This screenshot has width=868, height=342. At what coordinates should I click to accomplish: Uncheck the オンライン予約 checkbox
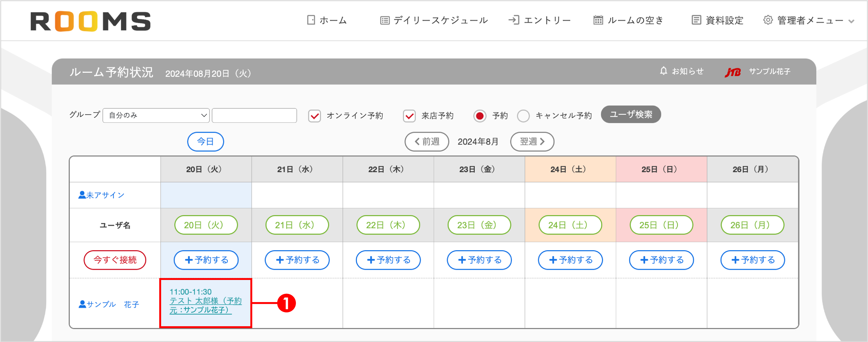click(x=314, y=115)
